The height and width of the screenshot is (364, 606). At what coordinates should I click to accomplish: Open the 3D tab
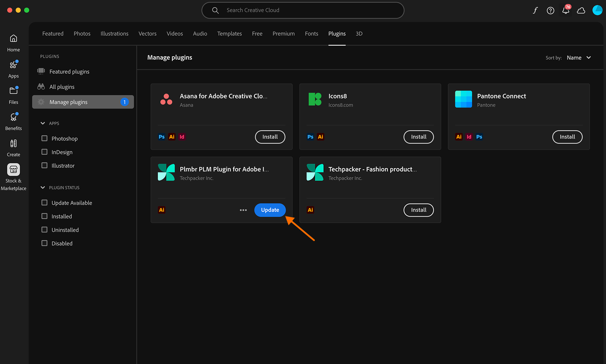[x=359, y=33]
